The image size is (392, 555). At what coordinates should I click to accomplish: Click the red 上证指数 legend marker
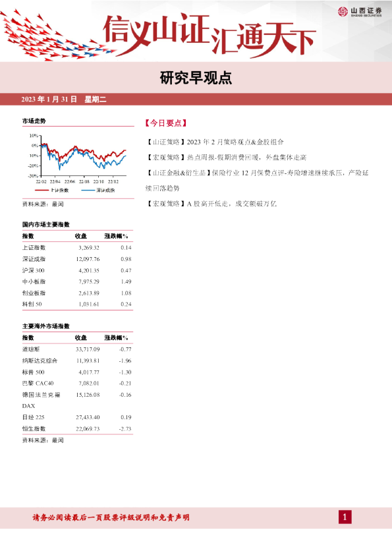click(42, 190)
